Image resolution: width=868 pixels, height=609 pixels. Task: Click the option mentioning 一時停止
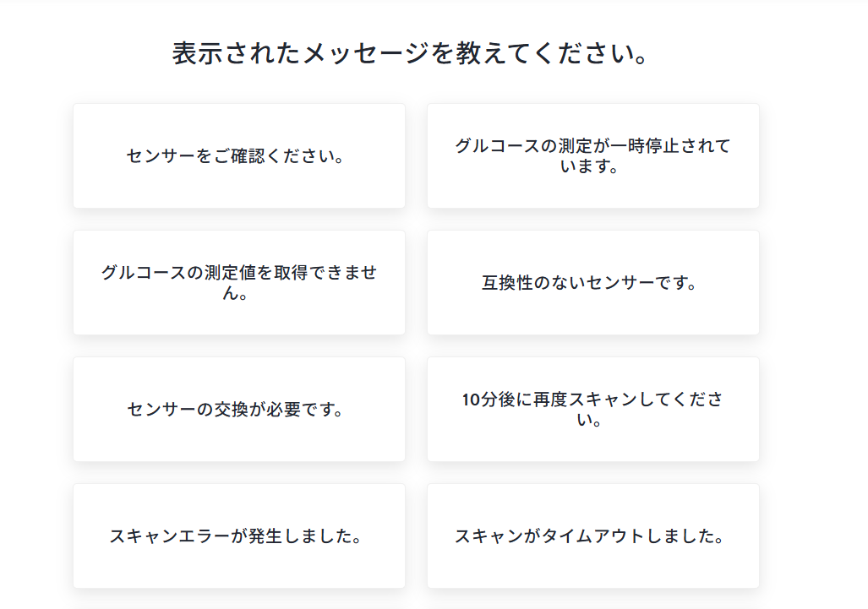(592, 156)
